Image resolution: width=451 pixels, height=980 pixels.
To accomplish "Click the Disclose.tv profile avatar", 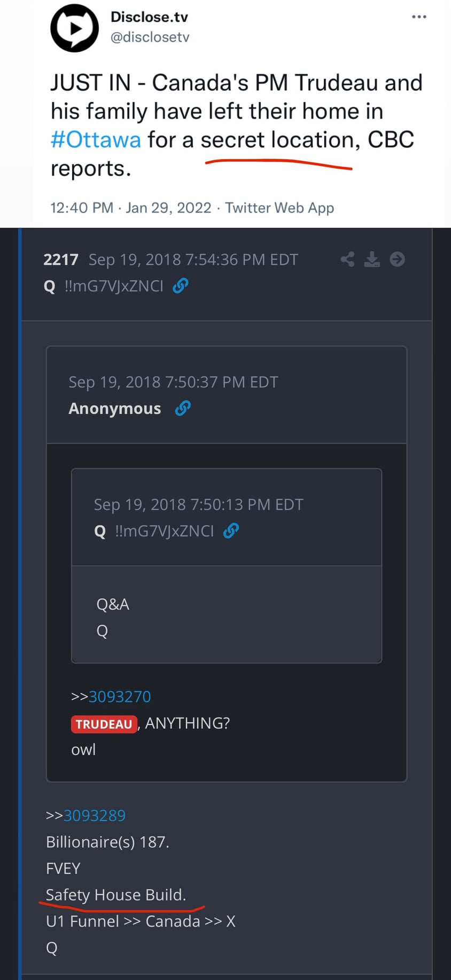I will tap(74, 28).
